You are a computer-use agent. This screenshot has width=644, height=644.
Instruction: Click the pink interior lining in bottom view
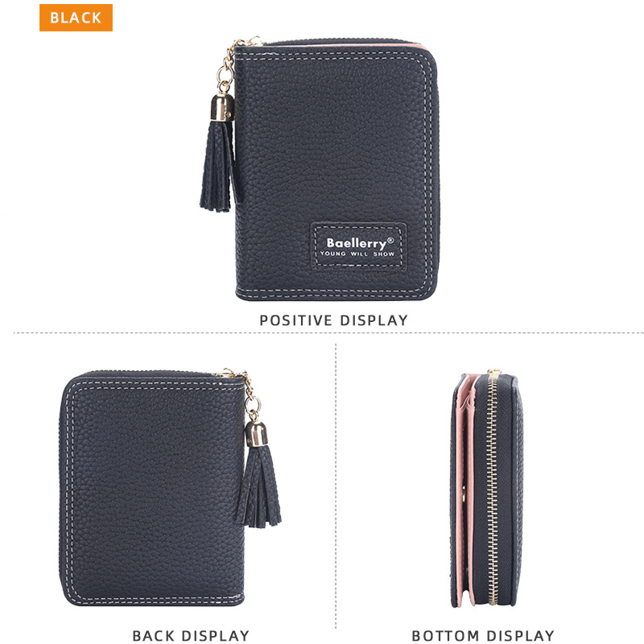[468, 489]
